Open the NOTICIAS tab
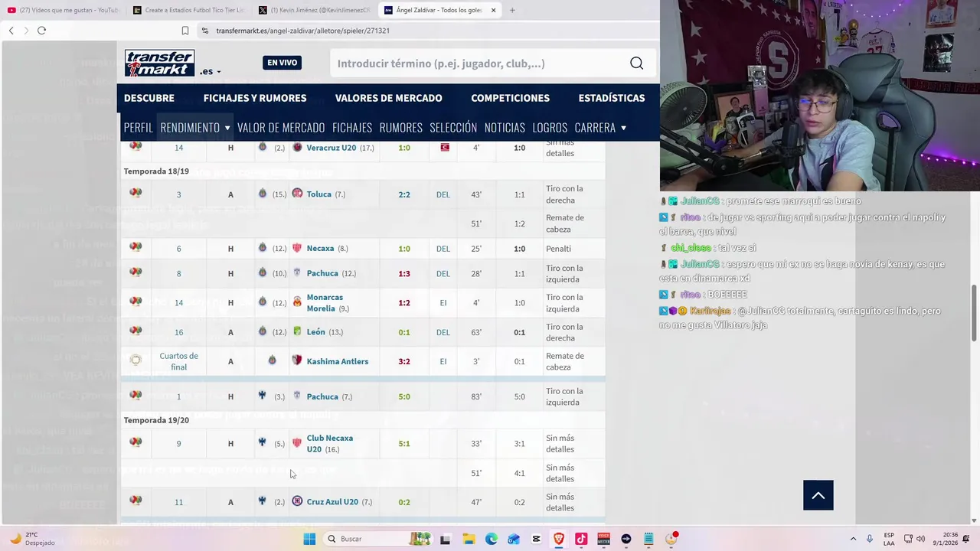980x551 pixels. pyautogui.click(x=505, y=128)
